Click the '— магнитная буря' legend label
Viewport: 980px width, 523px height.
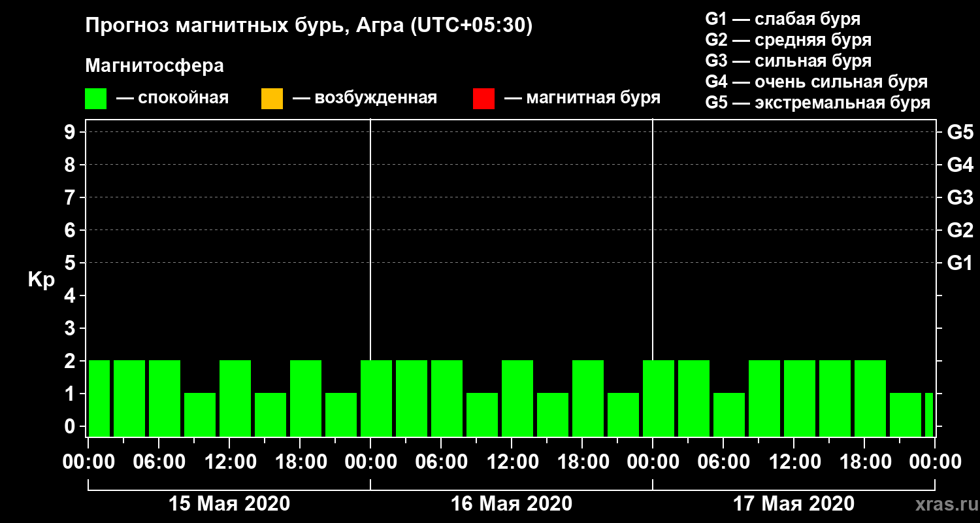click(x=583, y=98)
